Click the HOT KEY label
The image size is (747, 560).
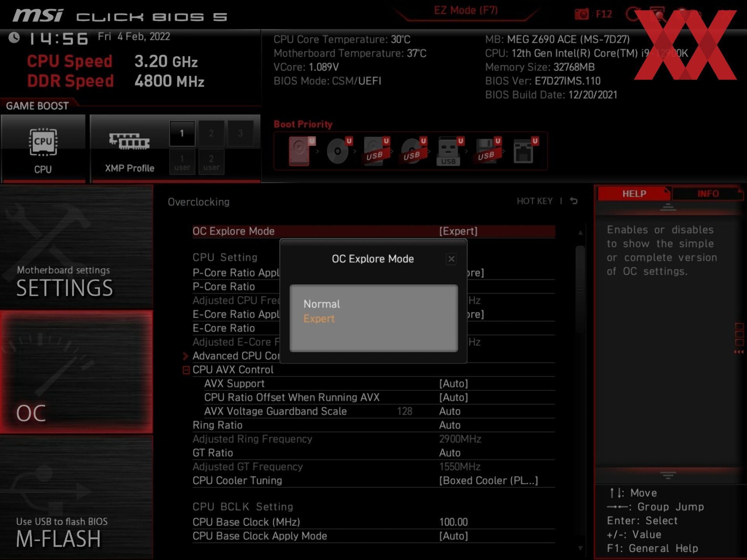[534, 201]
